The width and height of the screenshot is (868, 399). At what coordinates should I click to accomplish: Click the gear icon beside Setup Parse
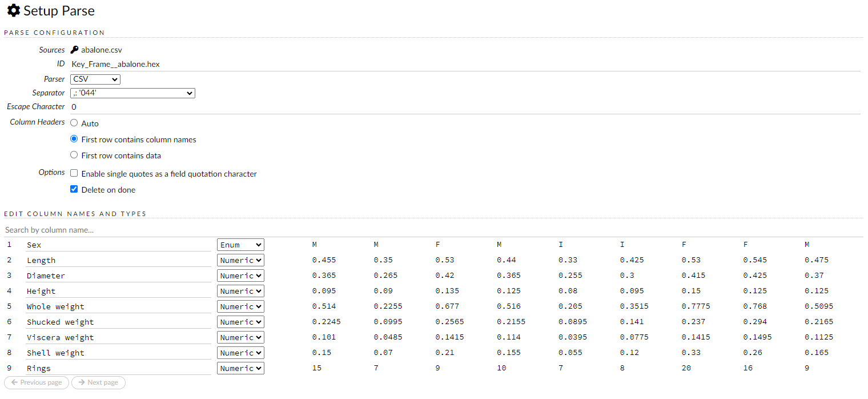coord(13,10)
